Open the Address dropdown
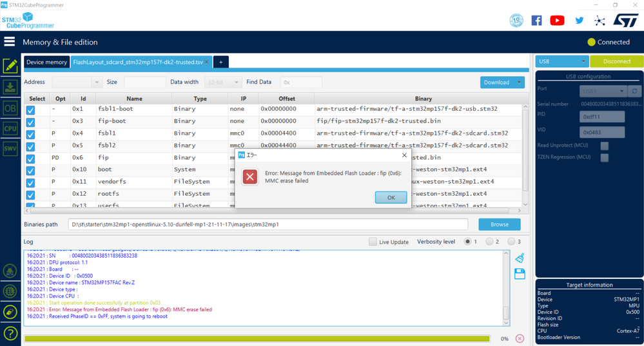 (77, 82)
